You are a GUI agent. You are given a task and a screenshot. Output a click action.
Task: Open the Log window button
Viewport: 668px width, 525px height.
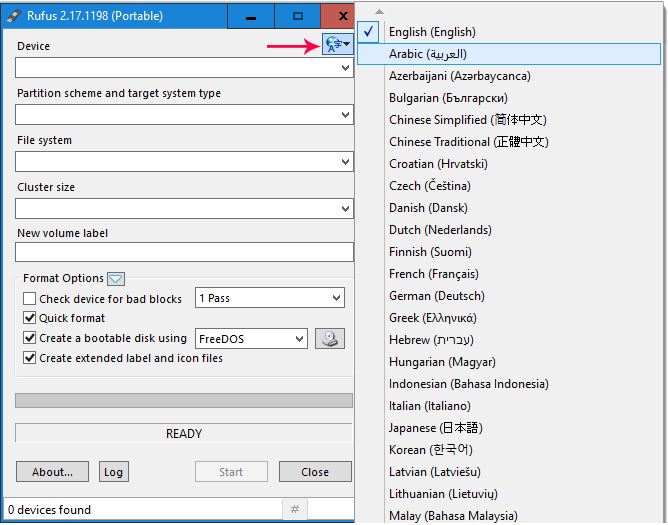point(114,472)
